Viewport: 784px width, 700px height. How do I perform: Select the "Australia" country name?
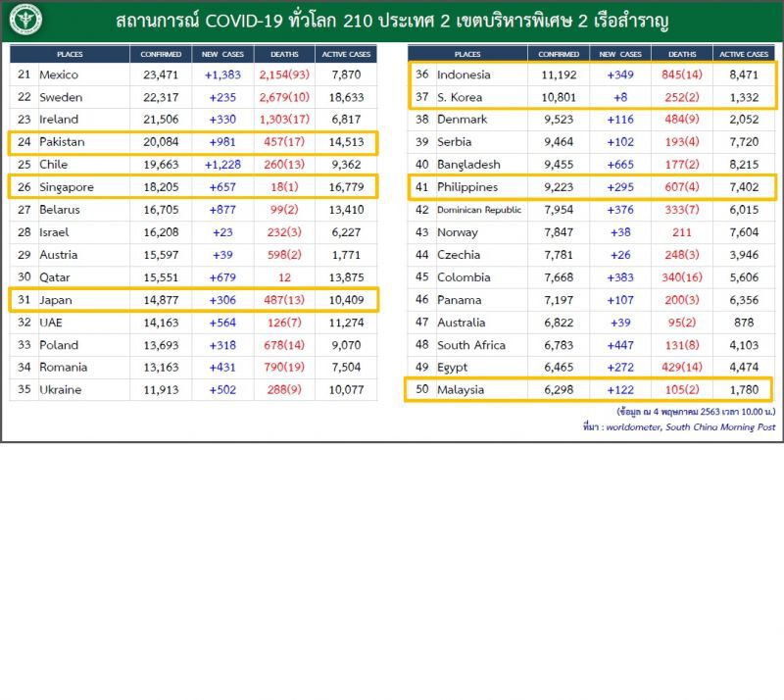[x=461, y=323]
